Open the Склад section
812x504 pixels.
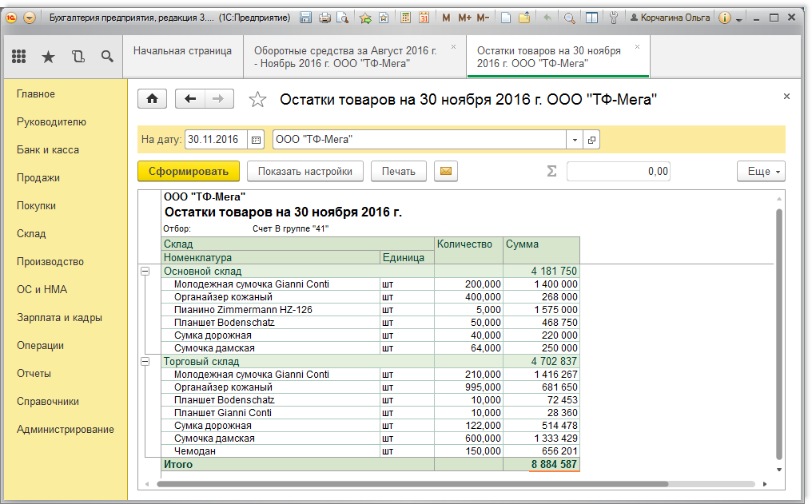pos(31,234)
